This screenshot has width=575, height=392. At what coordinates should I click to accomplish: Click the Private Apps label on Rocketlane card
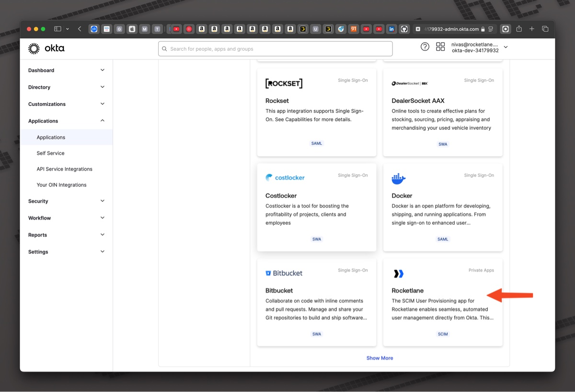pos(481,270)
